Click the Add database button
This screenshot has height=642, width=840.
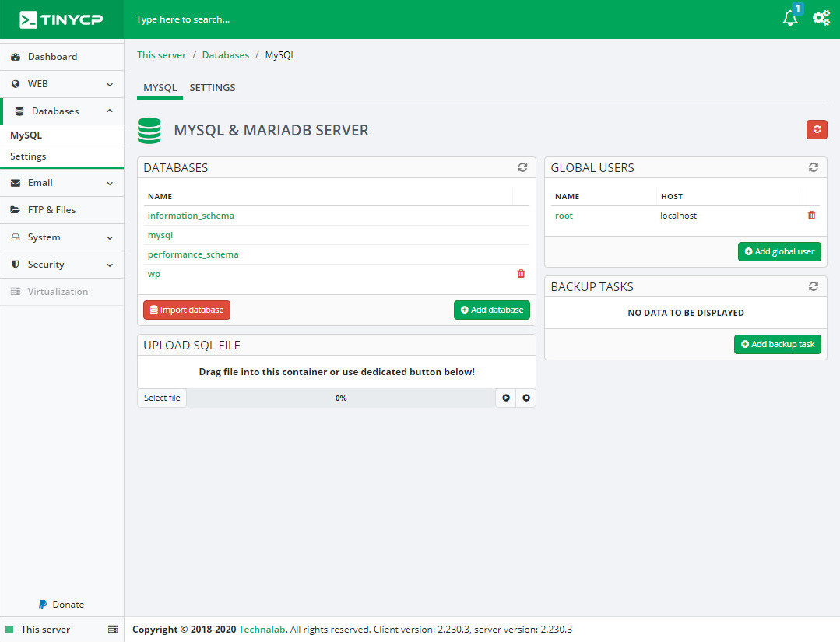[492, 310]
